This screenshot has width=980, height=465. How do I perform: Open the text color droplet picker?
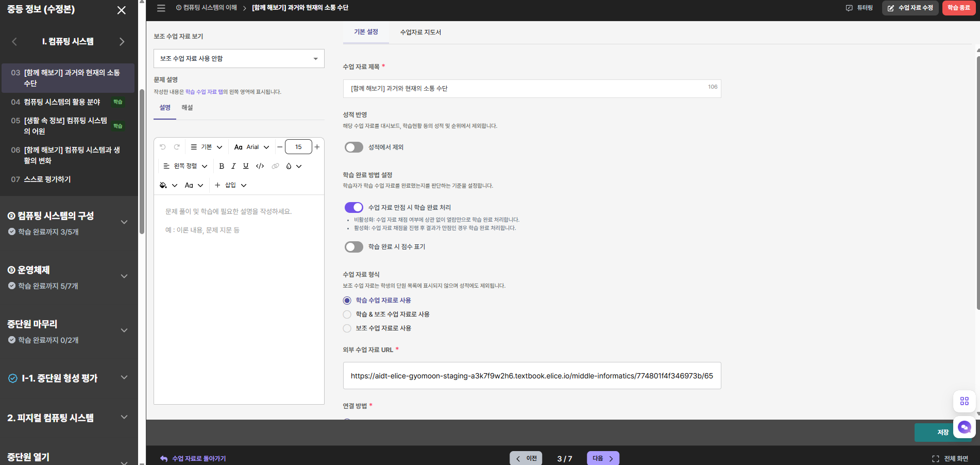(x=293, y=166)
